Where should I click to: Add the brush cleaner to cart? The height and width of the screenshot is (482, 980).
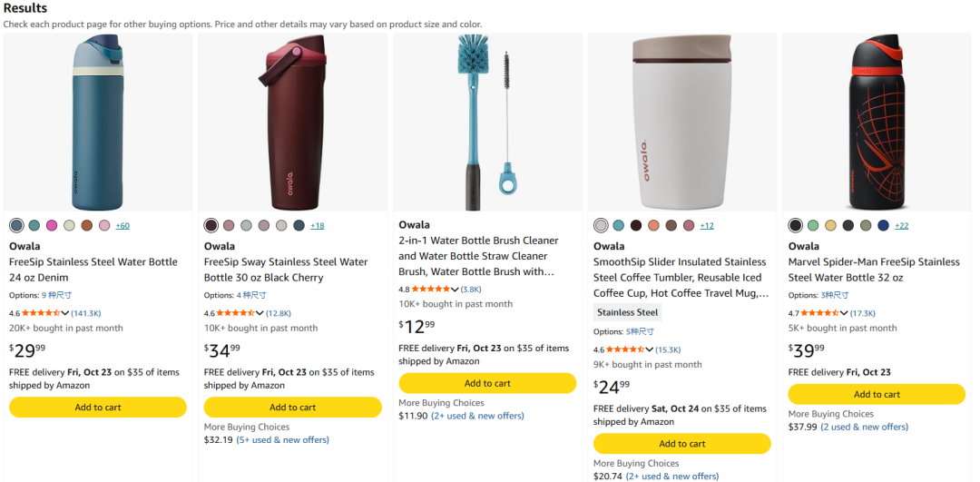click(x=487, y=383)
